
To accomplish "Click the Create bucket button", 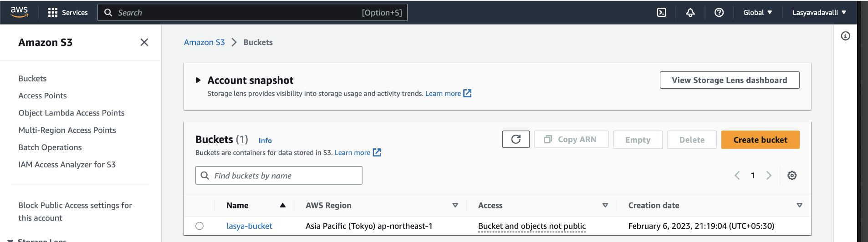I will [x=760, y=140].
